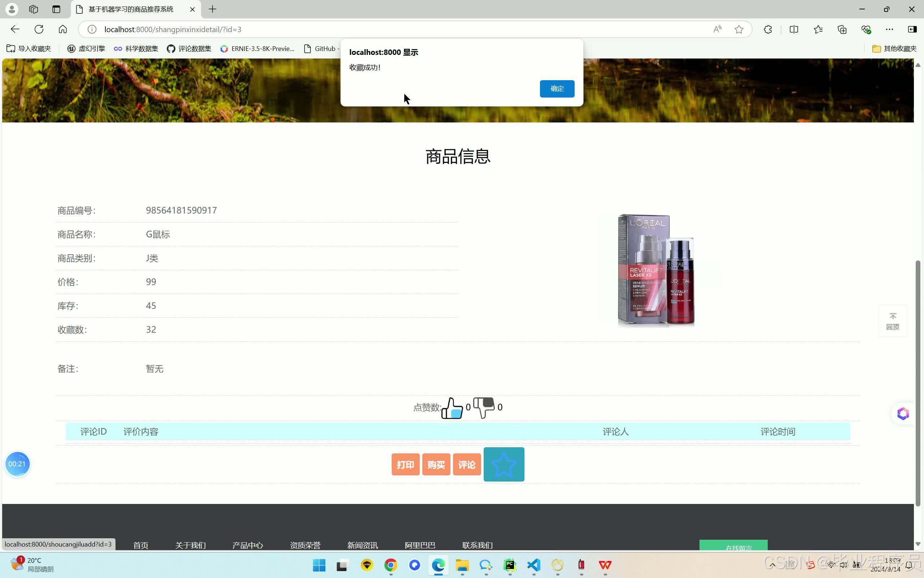
Task: Open the 阿里巴巴 footer link
Action: pyautogui.click(x=420, y=545)
